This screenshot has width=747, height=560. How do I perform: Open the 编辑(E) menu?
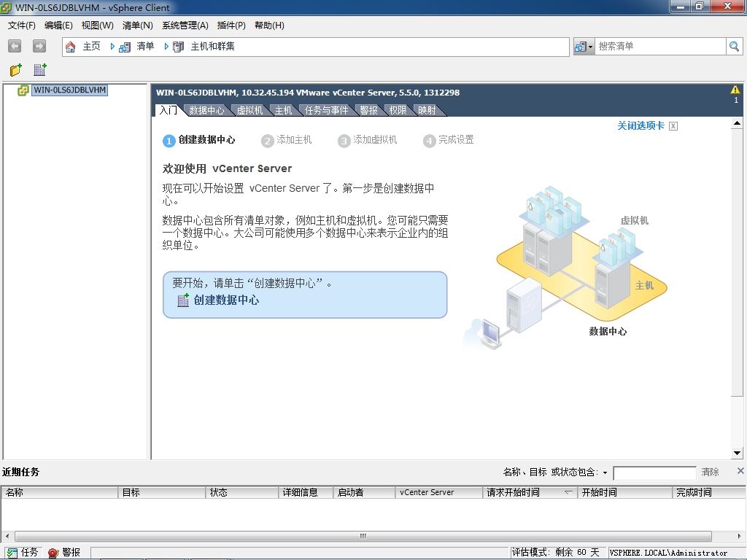coord(58,26)
